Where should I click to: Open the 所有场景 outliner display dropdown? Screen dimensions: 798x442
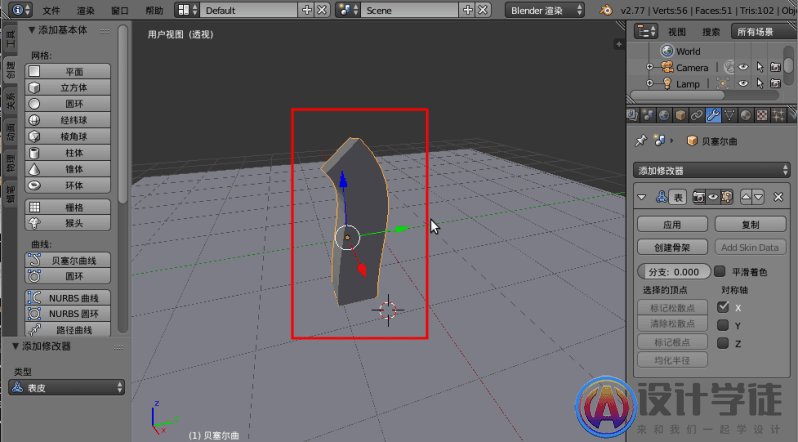pos(762,32)
